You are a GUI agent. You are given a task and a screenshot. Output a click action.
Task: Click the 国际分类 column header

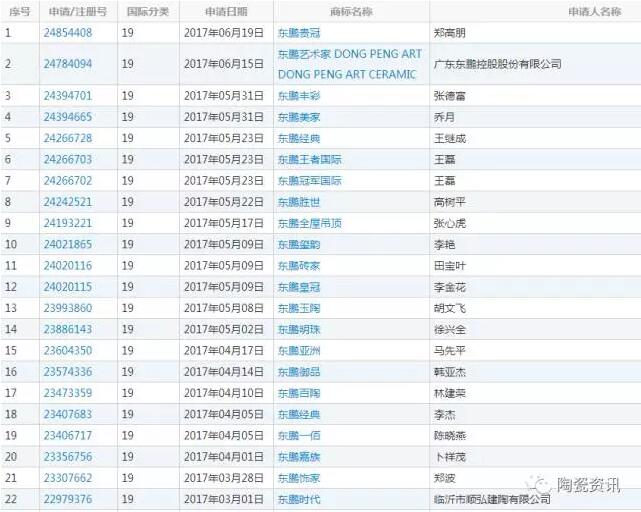(x=148, y=11)
